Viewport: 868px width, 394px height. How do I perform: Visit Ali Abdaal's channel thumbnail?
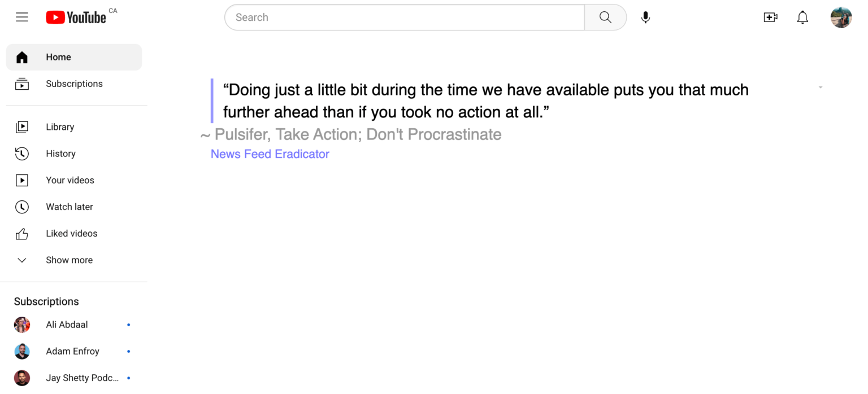21,325
